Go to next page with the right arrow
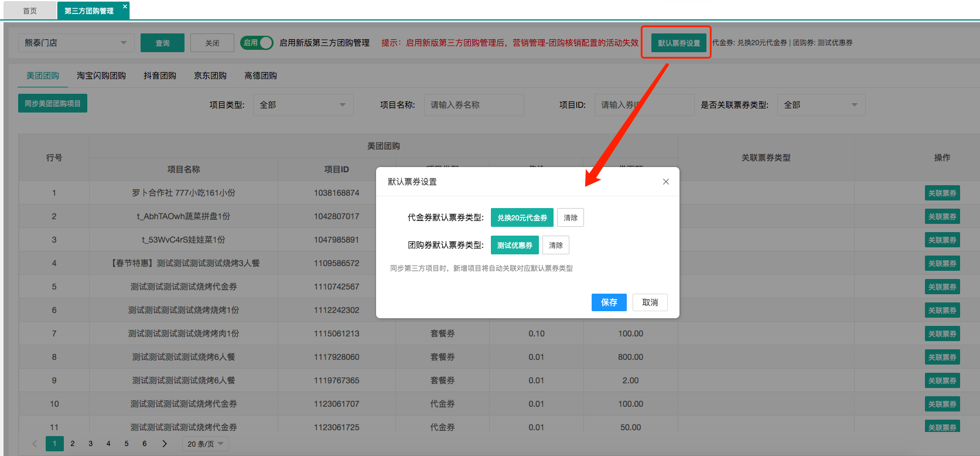980x456 pixels. pyautogui.click(x=165, y=444)
